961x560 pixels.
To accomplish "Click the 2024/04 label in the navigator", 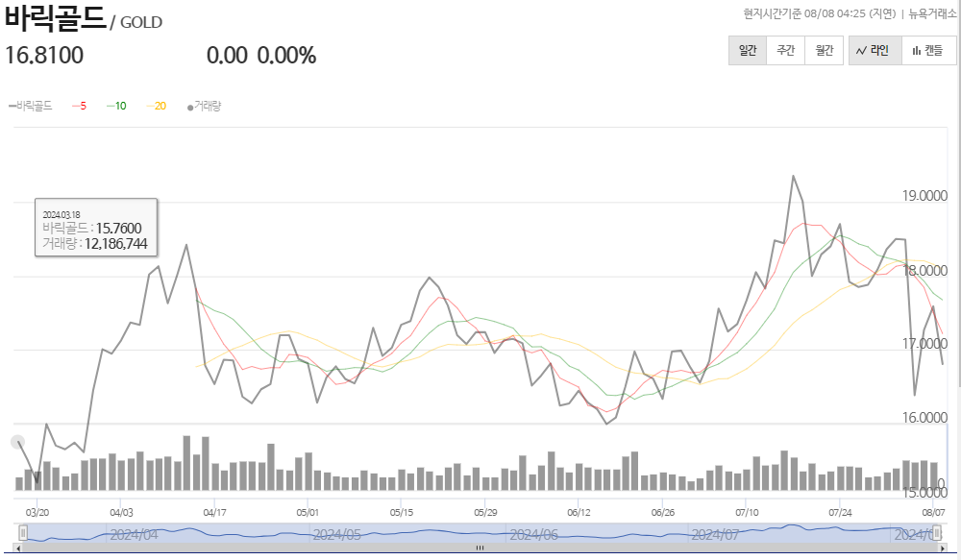I will tap(134, 534).
